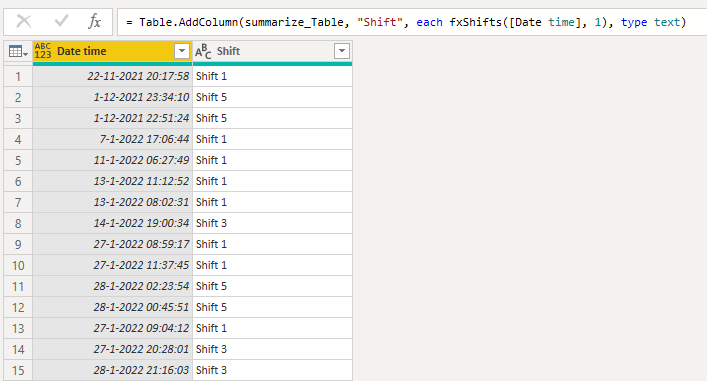This screenshot has height=381, width=707.
Task: Click cell 27-1-2022 08:59:17
Action: (x=112, y=244)
